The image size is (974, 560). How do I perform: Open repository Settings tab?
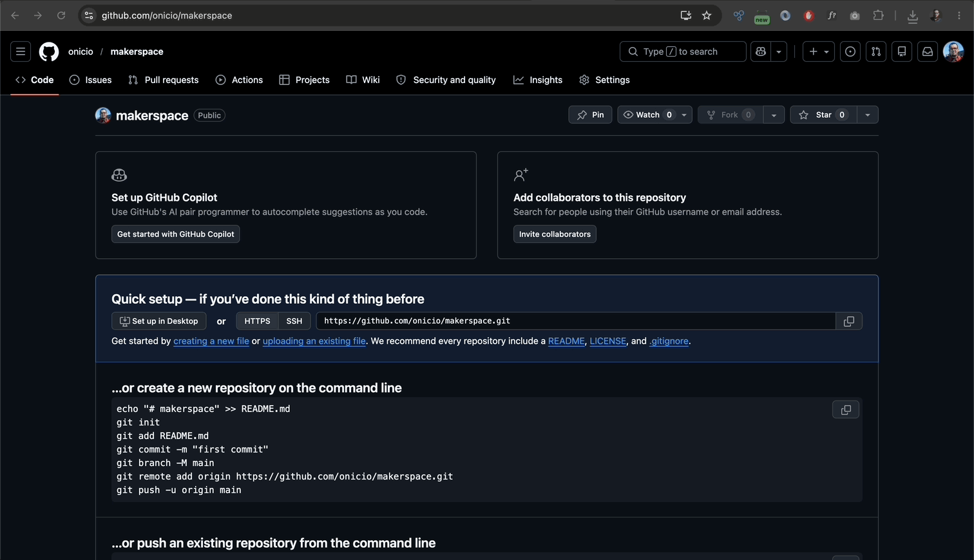[x=604, y=80]
